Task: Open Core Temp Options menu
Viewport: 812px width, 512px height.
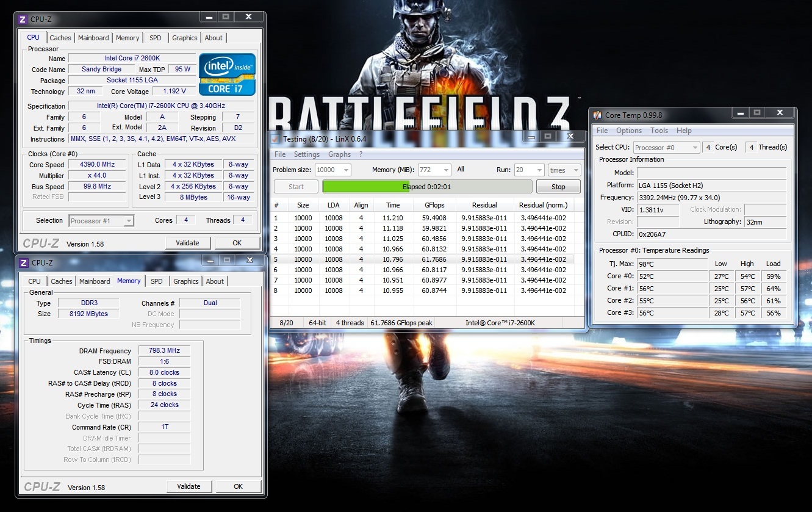Action: (629, 131)
